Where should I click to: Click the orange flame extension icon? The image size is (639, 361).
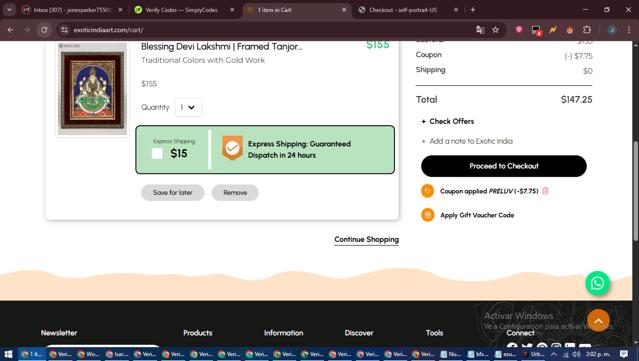point(570,30)
